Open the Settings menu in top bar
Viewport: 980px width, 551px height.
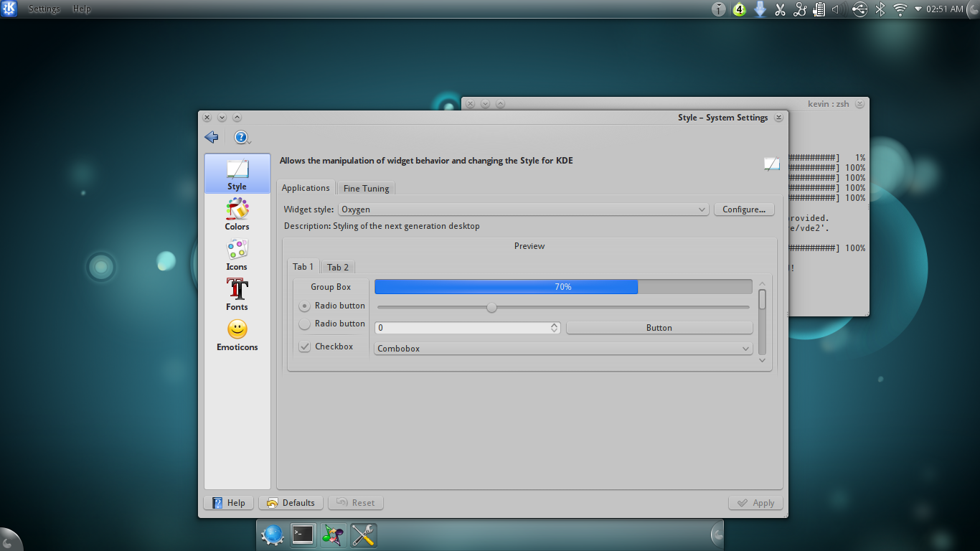[44, 9]
